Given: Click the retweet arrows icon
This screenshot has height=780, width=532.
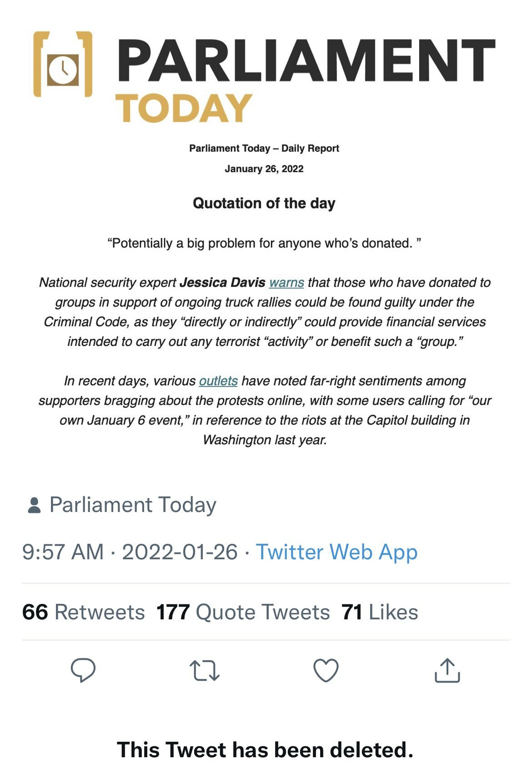Looking at the screenshot, I should coord(204,670).
